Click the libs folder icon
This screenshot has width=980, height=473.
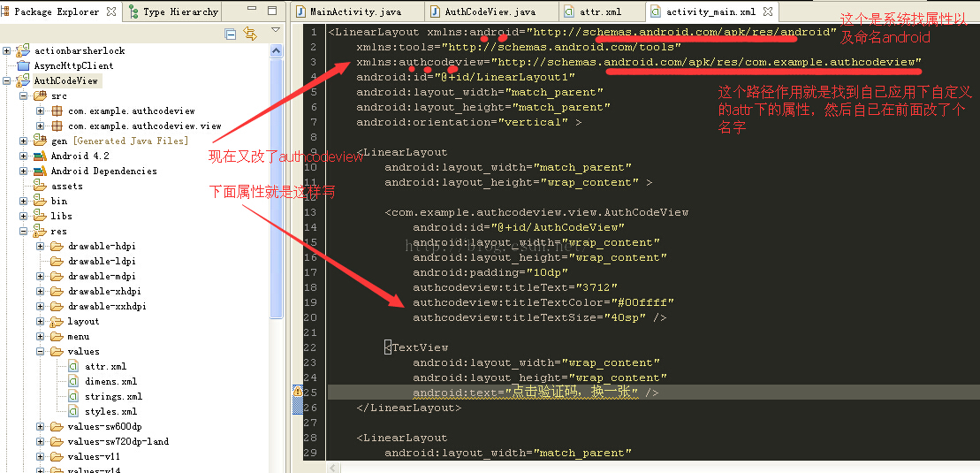[40, 216]
